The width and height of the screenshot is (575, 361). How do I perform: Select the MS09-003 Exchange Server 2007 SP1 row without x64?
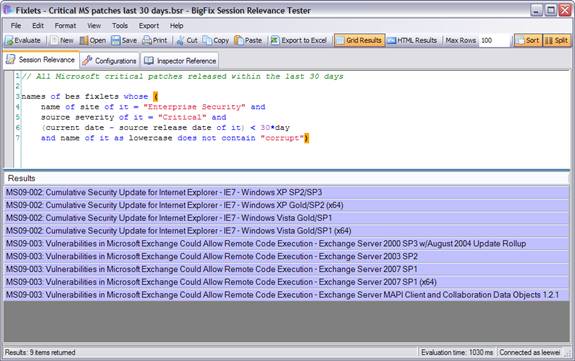(287, 269)
